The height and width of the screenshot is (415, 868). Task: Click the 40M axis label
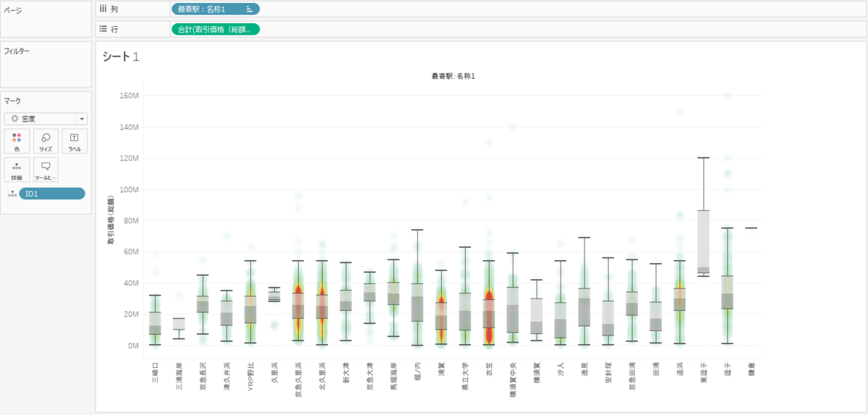click(132, 283)
